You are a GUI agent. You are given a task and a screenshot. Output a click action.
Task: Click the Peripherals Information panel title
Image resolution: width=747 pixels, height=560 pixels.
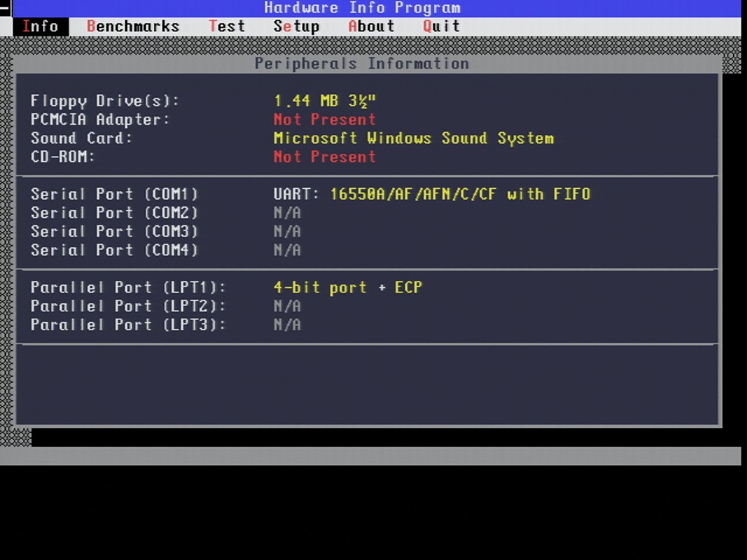[362, 64]
